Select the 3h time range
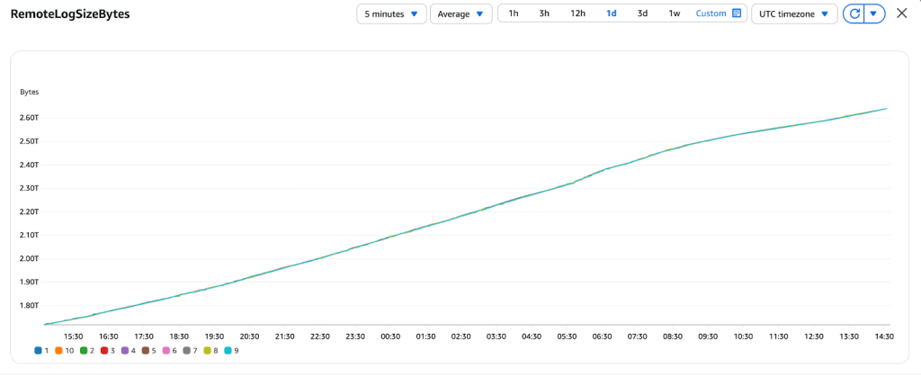The image size is (921, 377). (x=544, y=14)
